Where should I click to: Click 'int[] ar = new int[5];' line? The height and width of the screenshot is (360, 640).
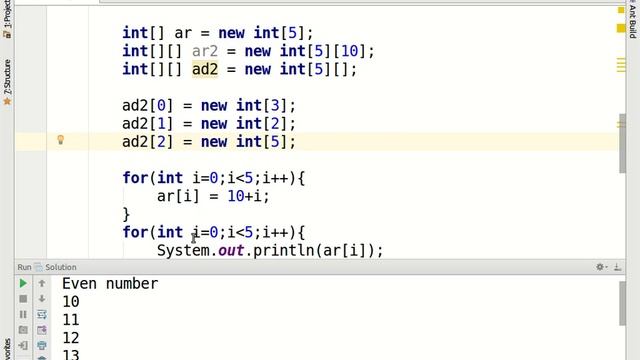218,33
